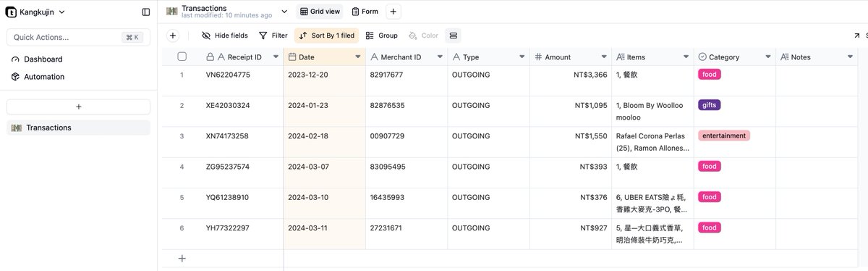Open the Amount column dropdown arrow
Image resolution: width=868 pixels, height=271 pixels.
pos(604,57)
